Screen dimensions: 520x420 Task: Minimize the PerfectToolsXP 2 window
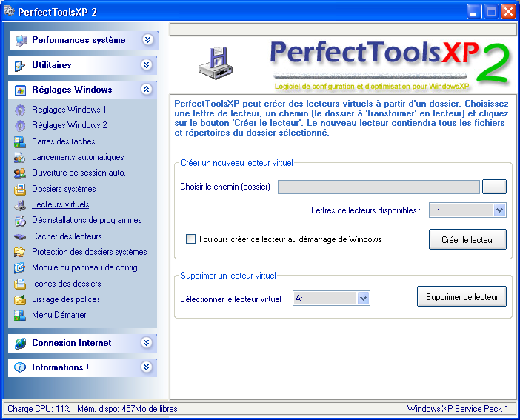click(474, 12)
